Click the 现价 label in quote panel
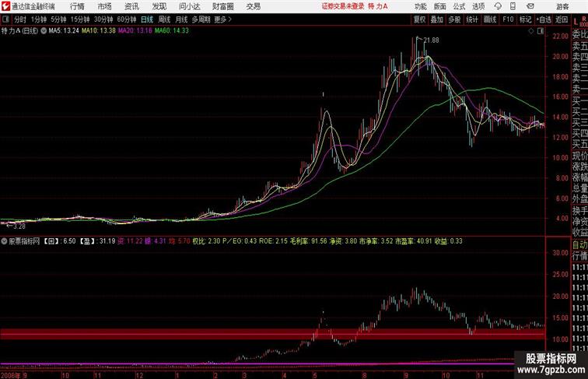This screenshot has width=588, height=379. coord(579,156)
